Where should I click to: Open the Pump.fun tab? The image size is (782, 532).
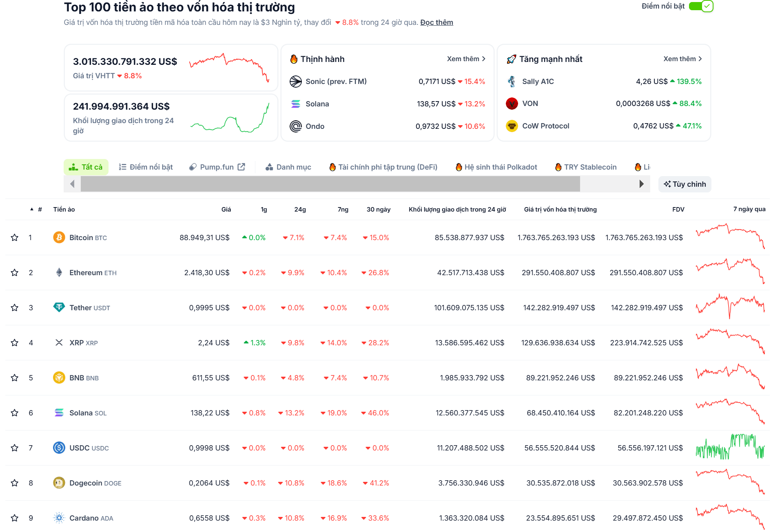217,167
